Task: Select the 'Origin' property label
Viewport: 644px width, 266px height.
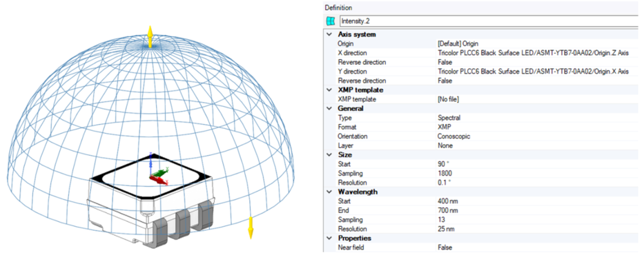Action: point(346,43)
